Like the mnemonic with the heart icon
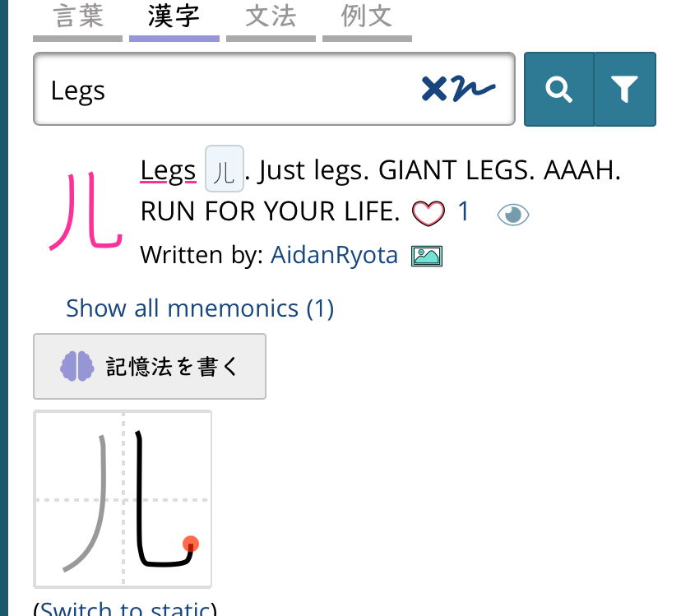 pyautogui.click(x=429, y=213)
